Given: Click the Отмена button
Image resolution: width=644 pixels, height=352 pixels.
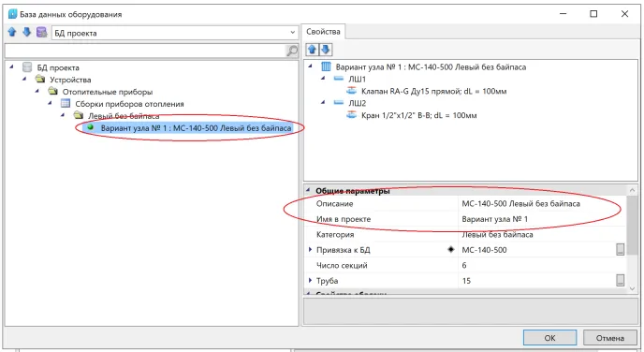Looking at the screenshot, I should [x=610, y=338].
